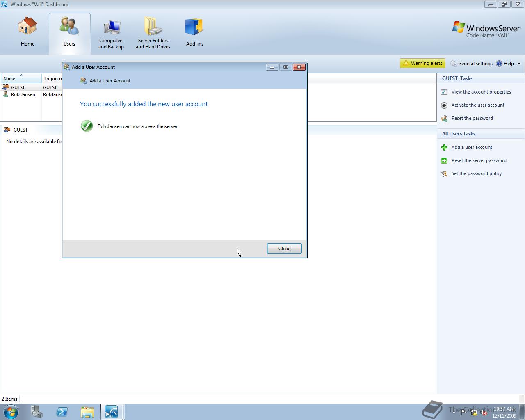Viewport: 525px width, 420px height.
Task: Click Rob Jansen can now access text
Action: 137,126
